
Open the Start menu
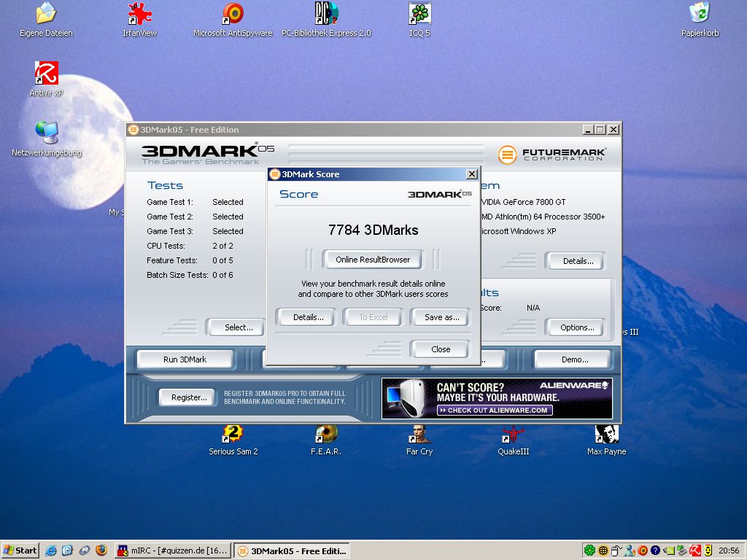pos(20,551)
